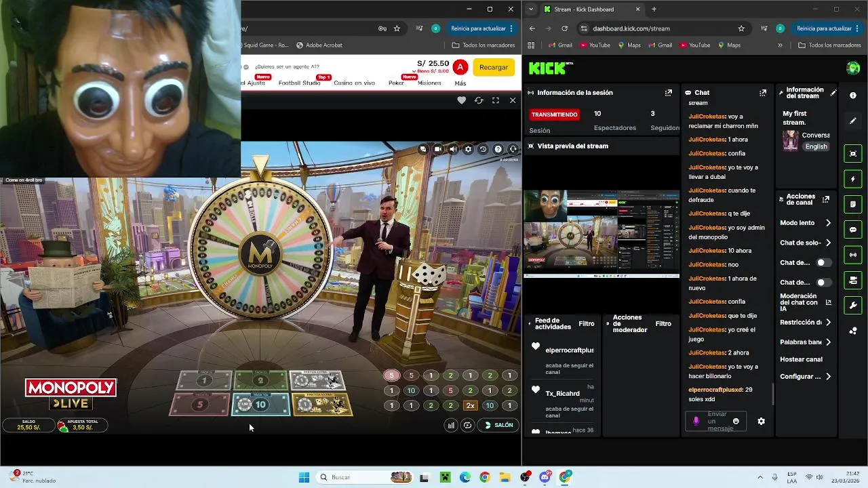The width and height of the screenshot is (868, 488).
Task: Click the three-dots icon at sidebar bottom
Action: tap(853, 331)
